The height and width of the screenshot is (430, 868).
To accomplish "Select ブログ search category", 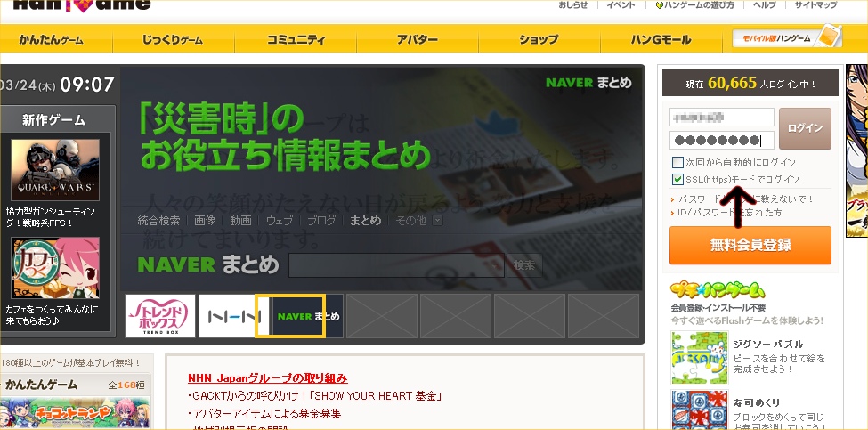I will point(321,220).
